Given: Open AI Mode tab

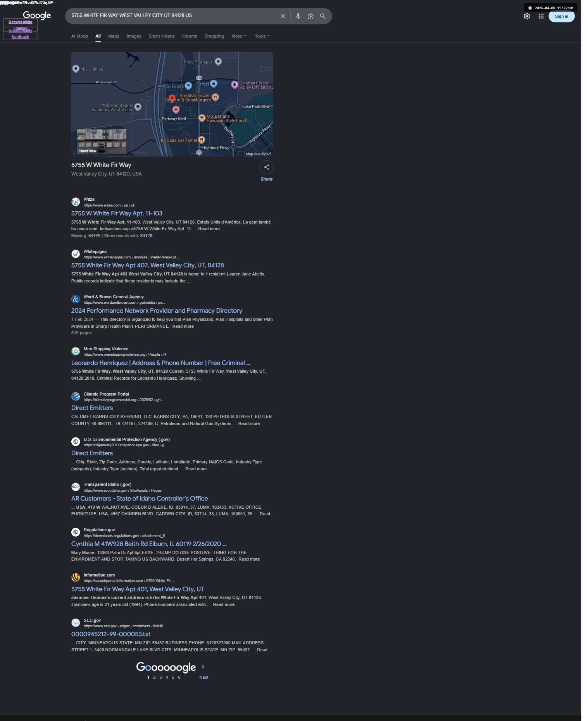Looking at the screenshot, I should (79, 36).
